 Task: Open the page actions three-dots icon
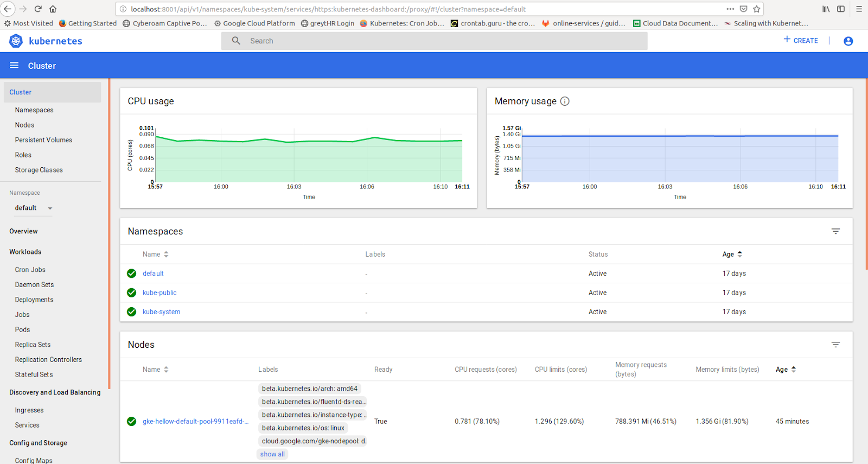pos(730,9)
